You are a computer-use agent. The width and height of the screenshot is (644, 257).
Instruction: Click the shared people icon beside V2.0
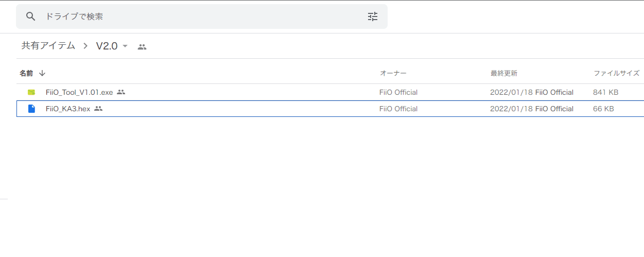tap(142, 47)
